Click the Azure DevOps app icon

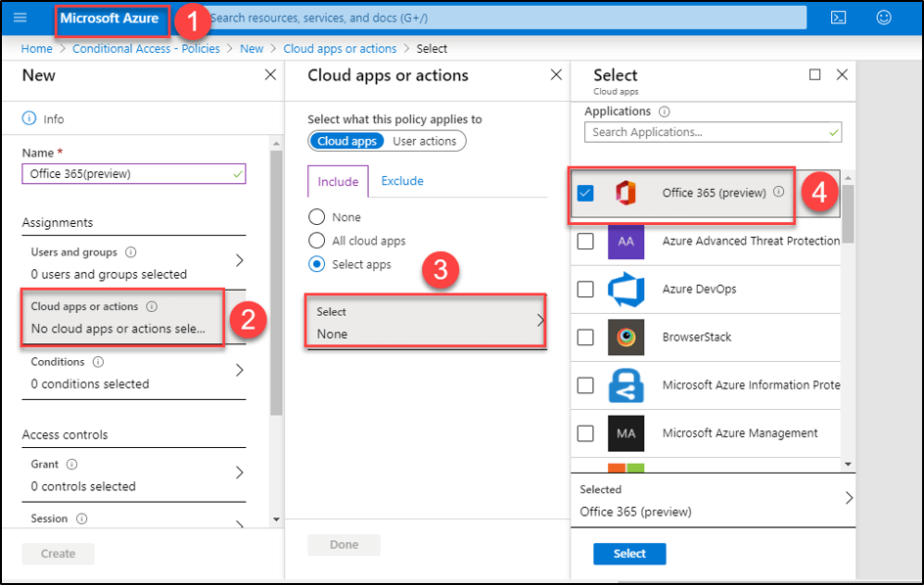[x=625, y=290]
